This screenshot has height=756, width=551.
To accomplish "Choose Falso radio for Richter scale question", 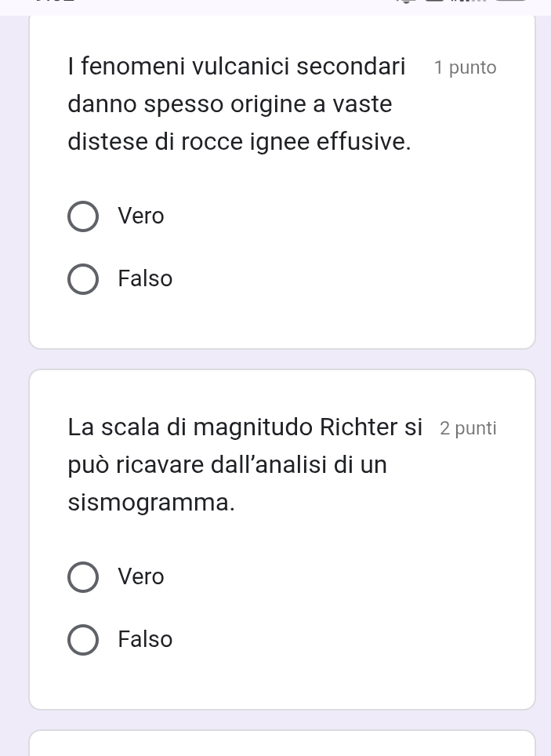I will [84, 640].
